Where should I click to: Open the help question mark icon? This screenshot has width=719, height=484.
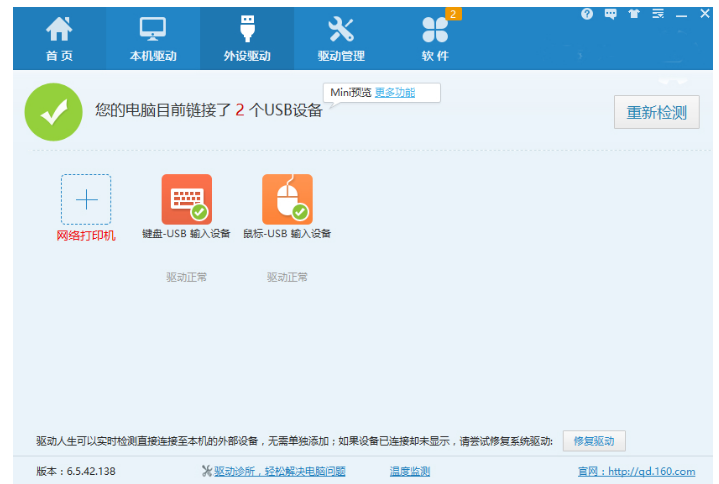[587, 14]
